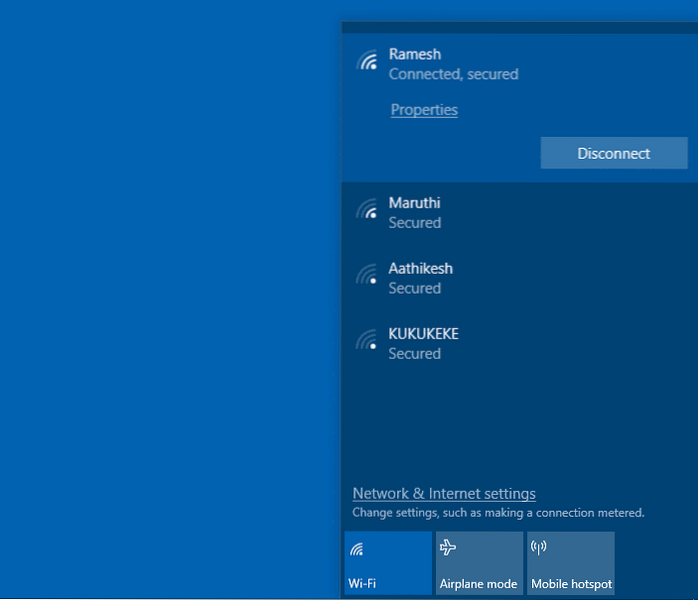Click the Connected, secured status text
This screenshot has height=600, width=698.
tap(453, 74)
